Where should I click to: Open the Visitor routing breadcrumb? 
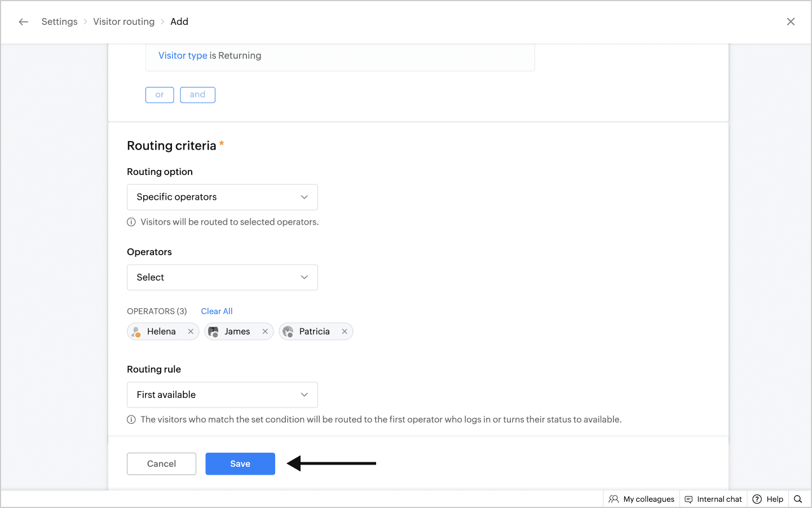tap(123, 21)
